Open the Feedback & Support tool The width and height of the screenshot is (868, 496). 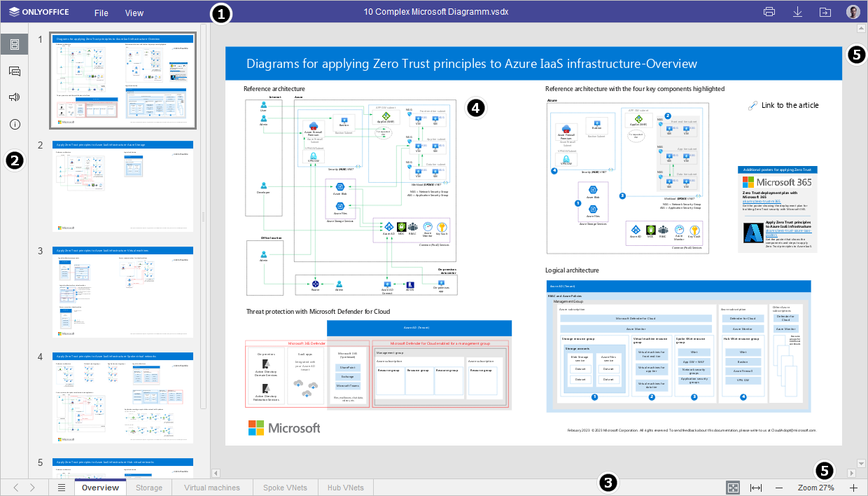pyautogui.click(x=14, y=97)
